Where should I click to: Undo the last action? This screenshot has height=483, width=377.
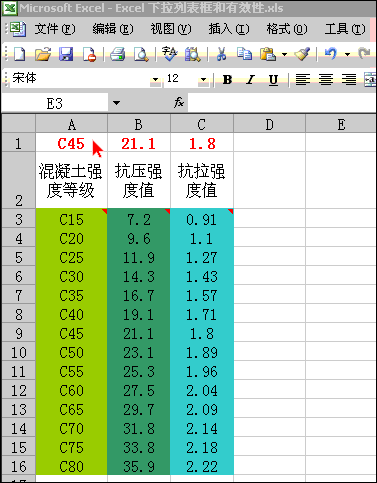click(x=330, y=54)
